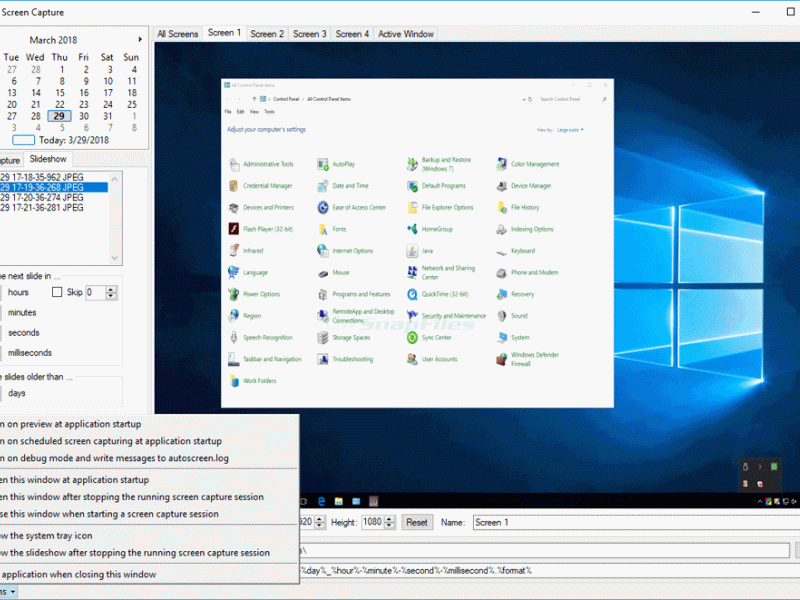Click Fonts icon in the previewed Control Panel
The width and height of the screenshot is (800, 600).
click(x=322, y=229)
